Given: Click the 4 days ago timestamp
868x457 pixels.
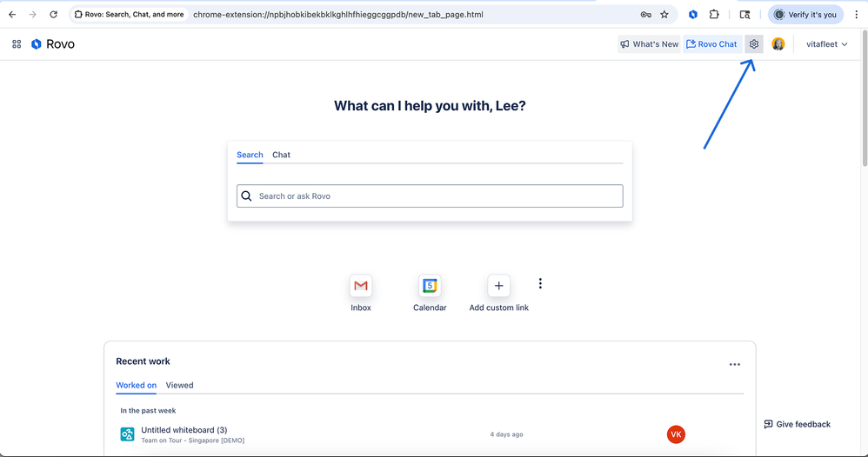Looking at the screenshot, I should click(506, 434).
